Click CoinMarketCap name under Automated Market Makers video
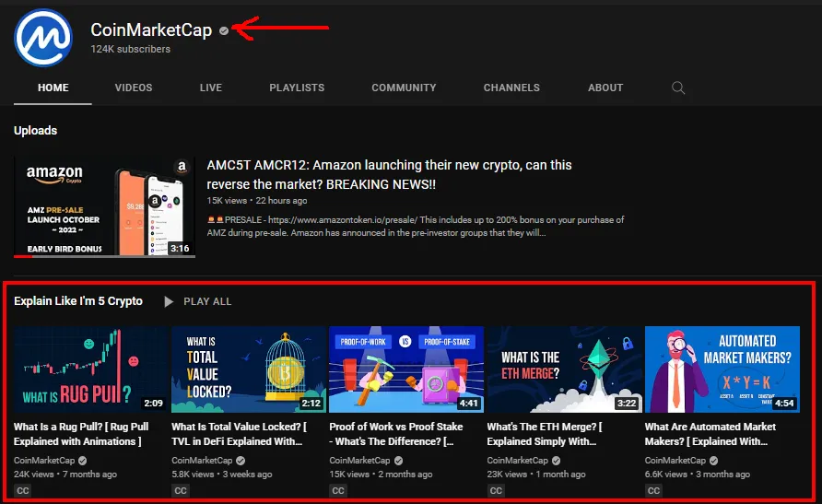This screenshot has width=822, height=504. pyautogui.click(x=675, y=461)
